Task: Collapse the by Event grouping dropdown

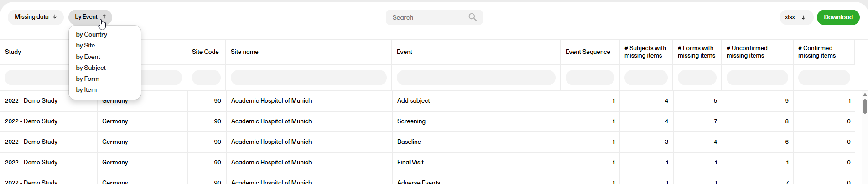Action: (90, 17)
